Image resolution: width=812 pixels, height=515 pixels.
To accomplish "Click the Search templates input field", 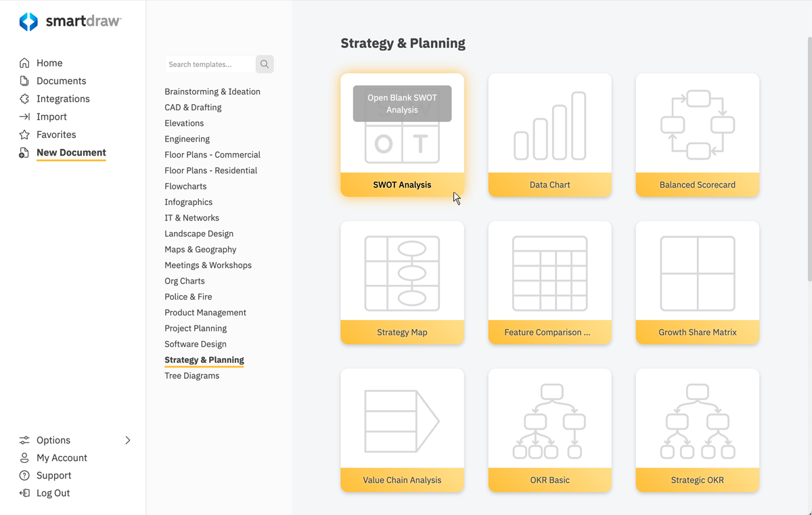I will [209, 64].
